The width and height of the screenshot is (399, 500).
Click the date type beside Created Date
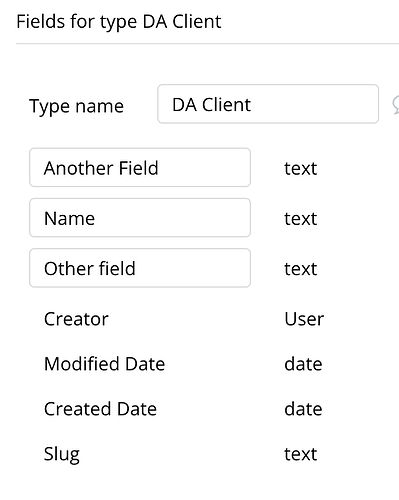pyautogui.click(x=303, y=409)
